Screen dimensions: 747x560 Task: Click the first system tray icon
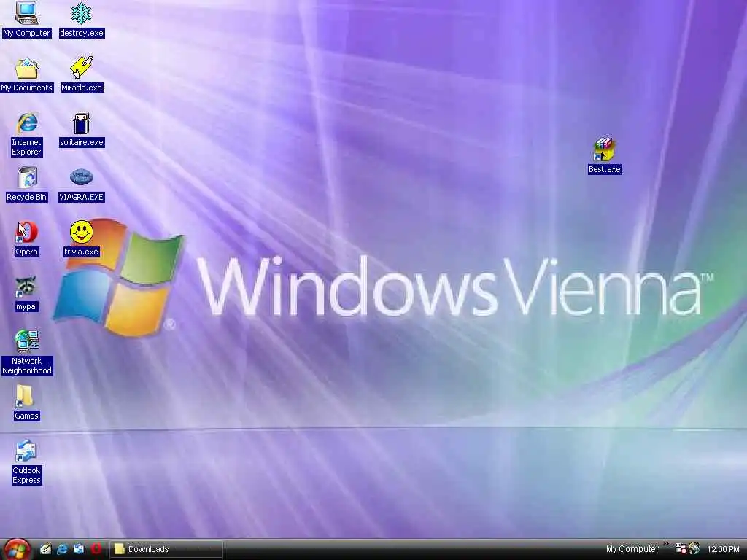(681, 549)
